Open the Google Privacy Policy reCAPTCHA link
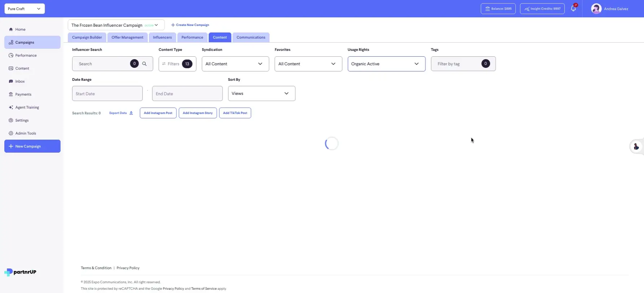644x293 pixels. click(173, 289)
